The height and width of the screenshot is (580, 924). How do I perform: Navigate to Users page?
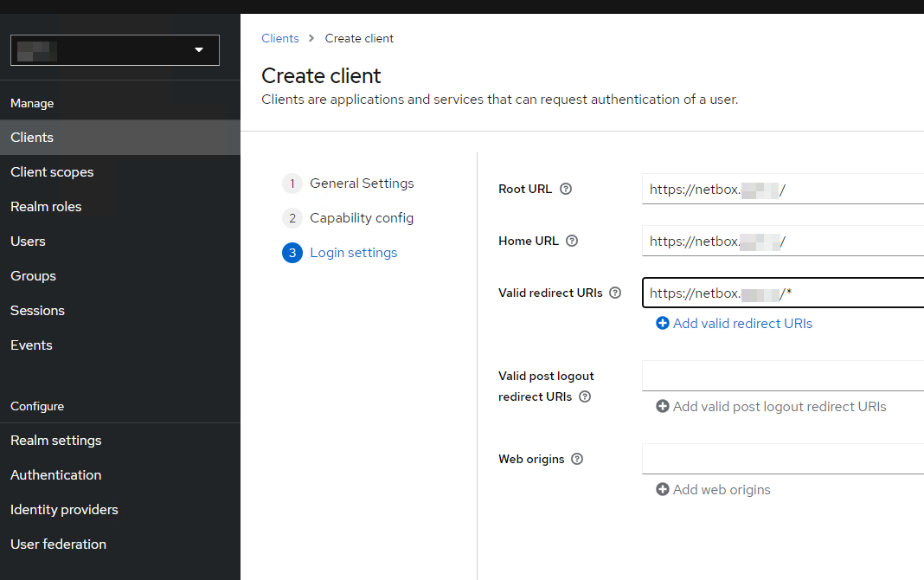(28, 242)
